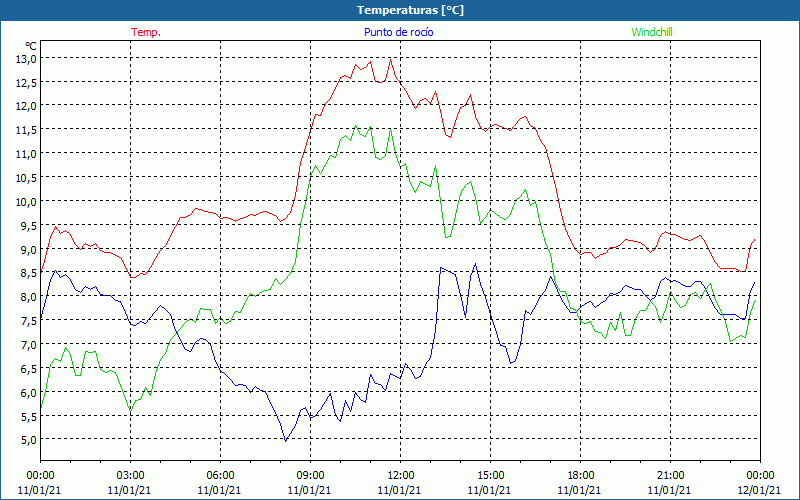Click the 15:00 time axis label

coord(490,475)
